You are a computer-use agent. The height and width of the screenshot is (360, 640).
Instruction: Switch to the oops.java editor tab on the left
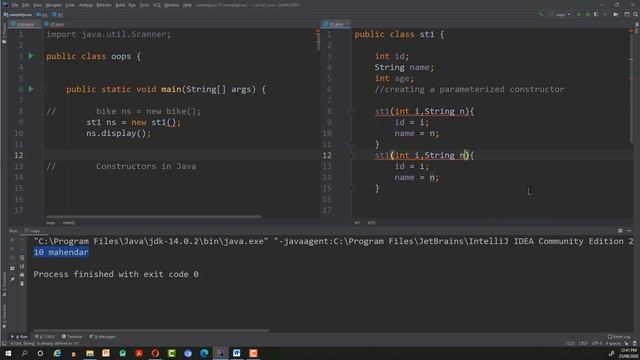click(24, 24)
